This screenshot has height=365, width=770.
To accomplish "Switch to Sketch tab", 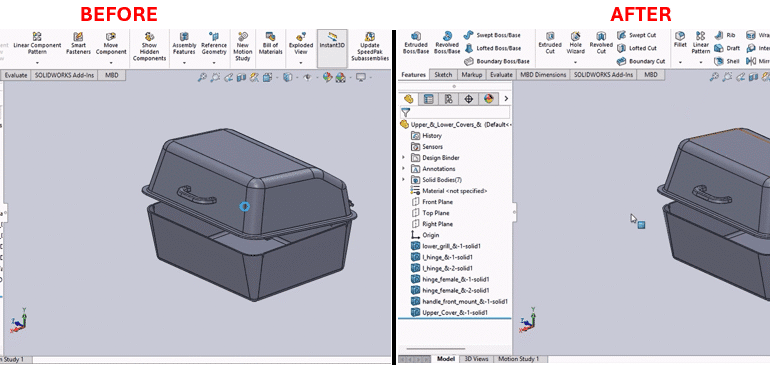I will [x=443, y=75].
